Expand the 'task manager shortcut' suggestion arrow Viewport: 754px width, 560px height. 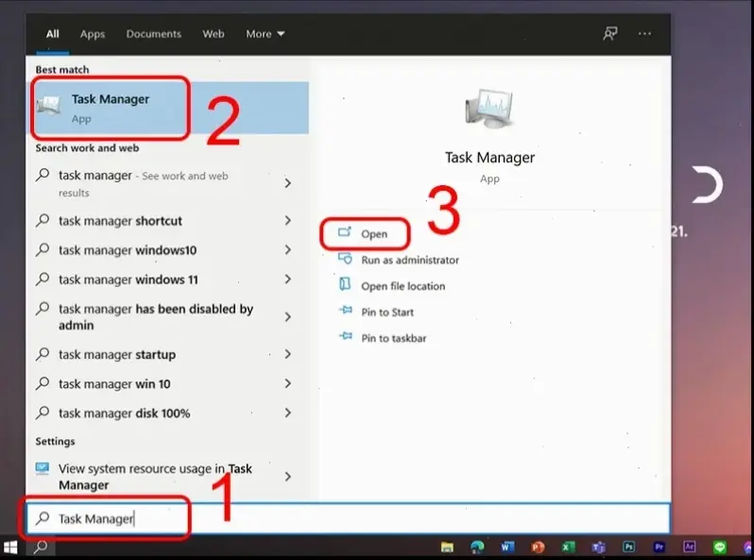pyautogui.click(x=287, y=221)
